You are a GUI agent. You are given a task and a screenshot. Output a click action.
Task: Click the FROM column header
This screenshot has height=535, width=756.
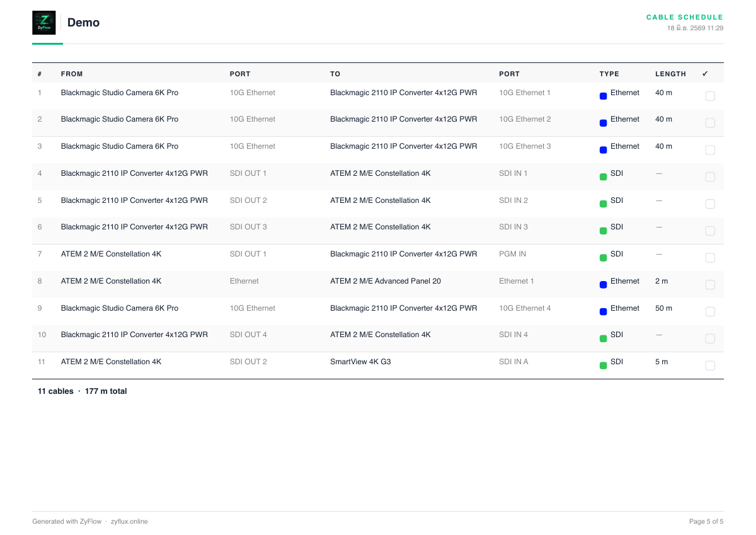point(72,74)
